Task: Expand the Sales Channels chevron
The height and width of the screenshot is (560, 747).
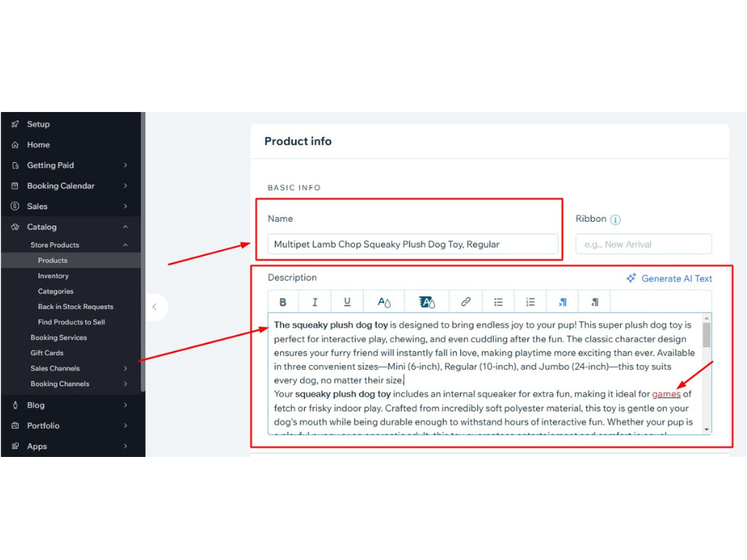Action: (x=125, y=369)
